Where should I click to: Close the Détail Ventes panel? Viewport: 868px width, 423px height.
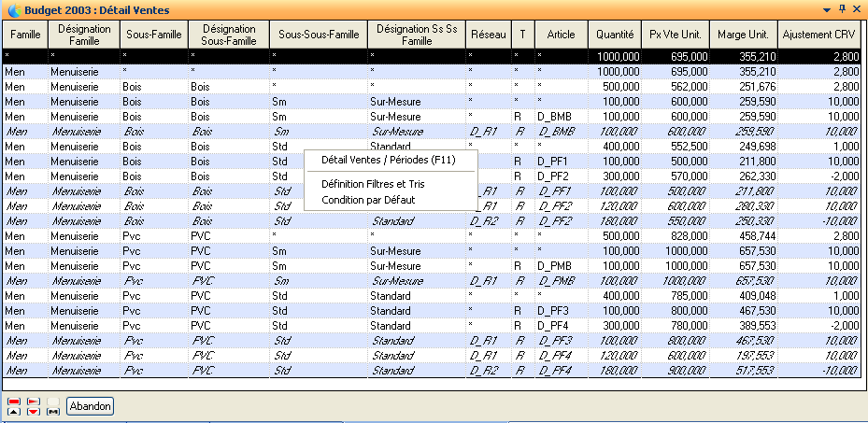click(858, 8)
